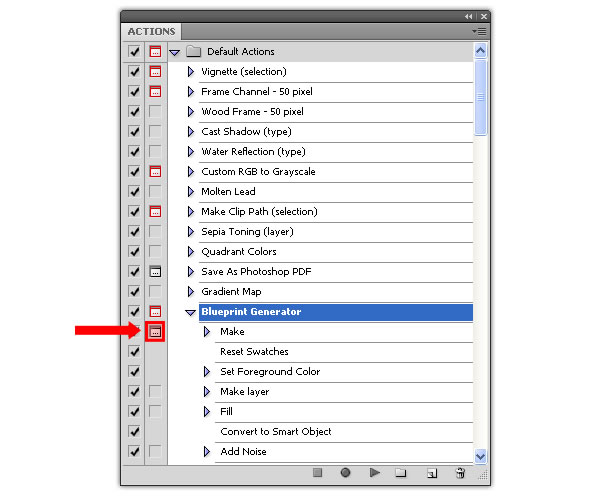Toggle dialog icon for Make step

point(155,331)
